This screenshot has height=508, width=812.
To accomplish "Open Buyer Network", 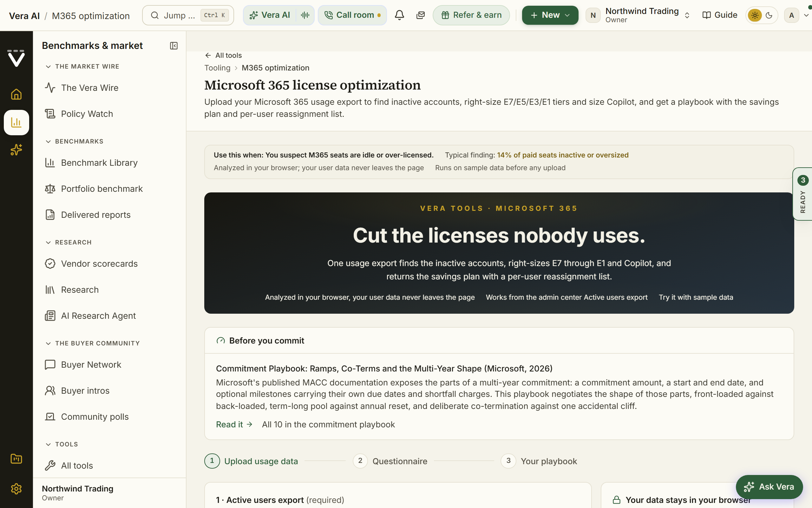I will pos(109,364).
